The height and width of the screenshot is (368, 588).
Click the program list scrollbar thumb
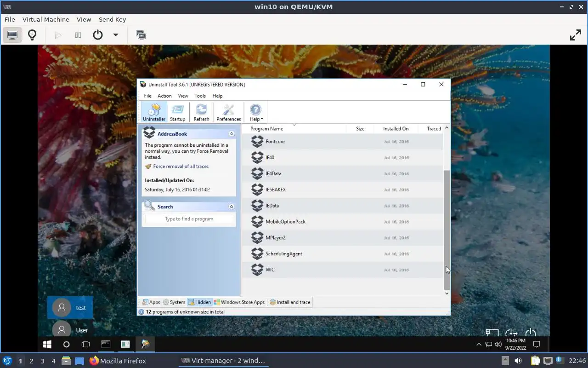(x=447, y=230)
